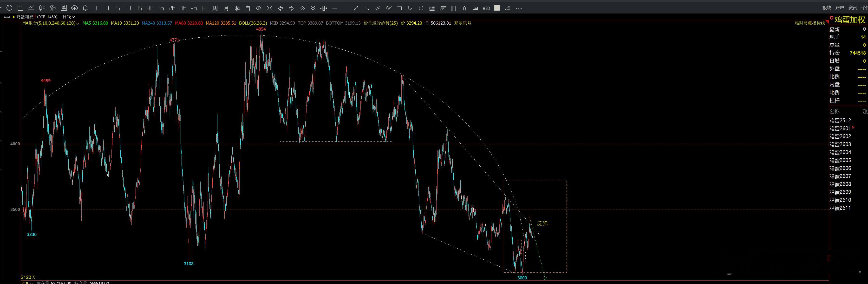Select contract 鸡蛋2601 in list
Viewport: 868px width, 284px height.
coord(840,128)
